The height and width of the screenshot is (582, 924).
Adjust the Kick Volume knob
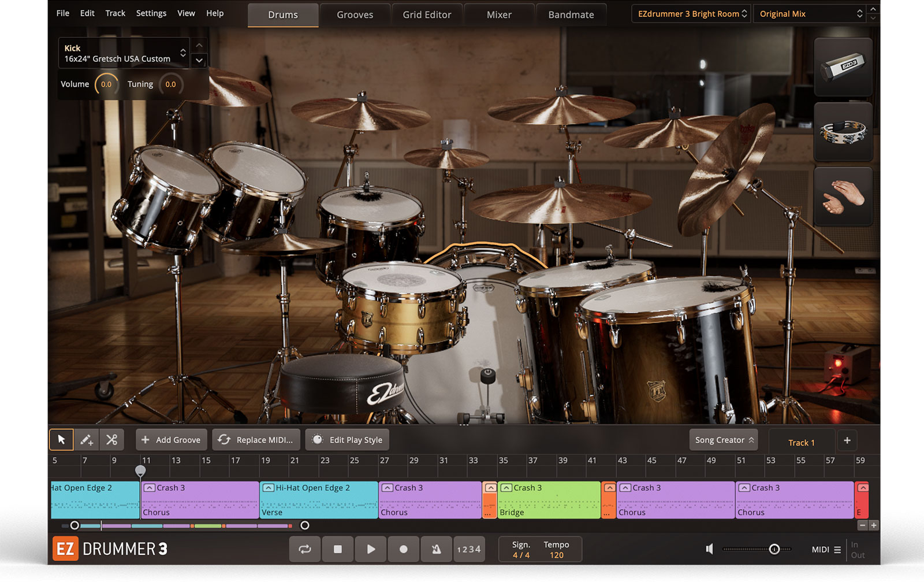click(x=106, y=84)
